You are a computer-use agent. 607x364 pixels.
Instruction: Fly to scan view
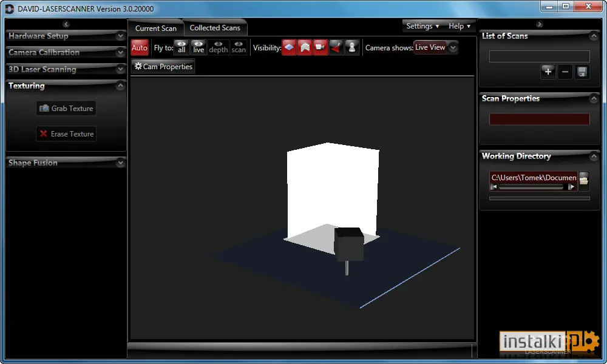(239, 47)
